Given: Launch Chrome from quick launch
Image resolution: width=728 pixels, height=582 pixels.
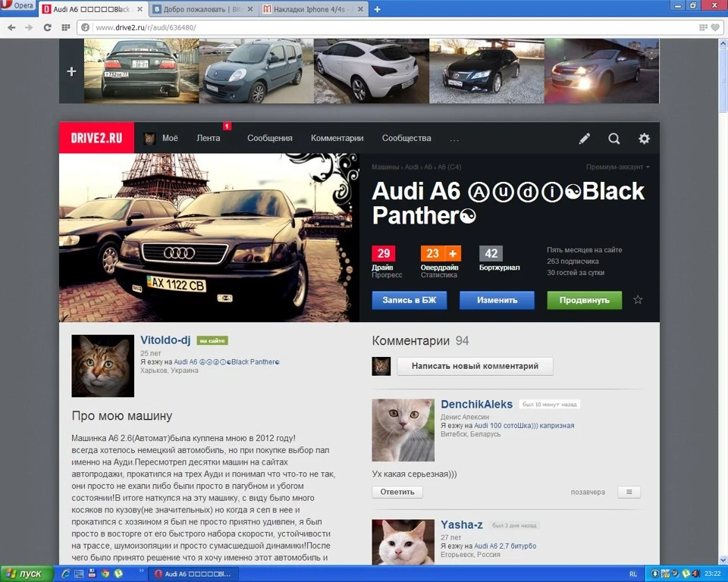Looking at the screenshot, I should 105,574.
